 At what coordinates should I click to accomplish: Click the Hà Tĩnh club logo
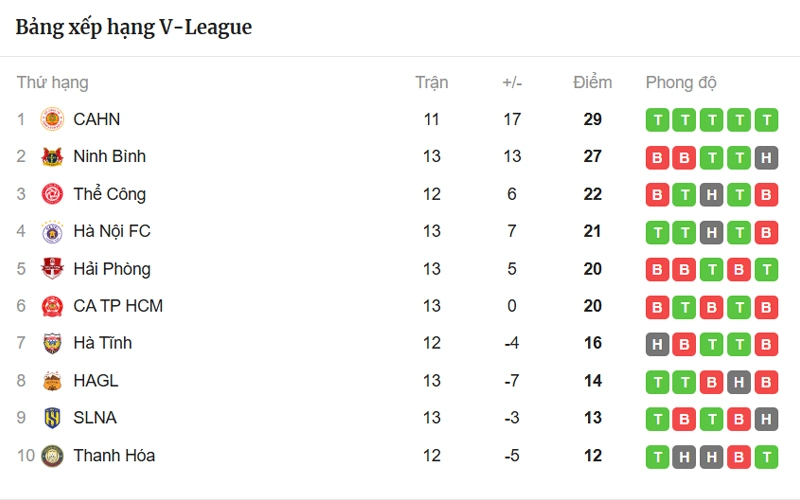(52, 343)
